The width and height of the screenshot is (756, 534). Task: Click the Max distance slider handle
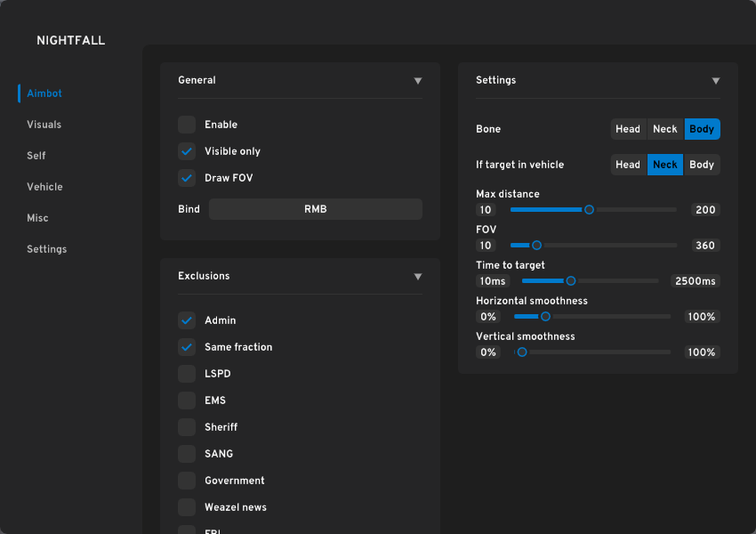click(589, 210)
